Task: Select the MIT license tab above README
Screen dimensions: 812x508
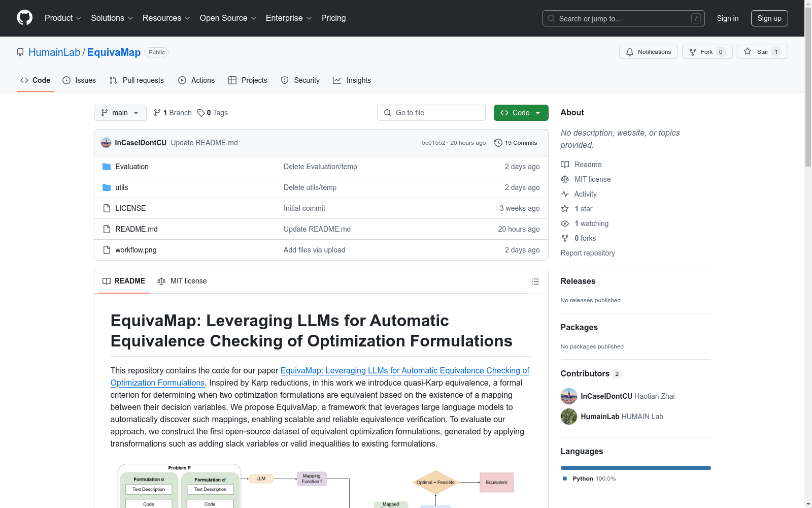Action: 182,281
